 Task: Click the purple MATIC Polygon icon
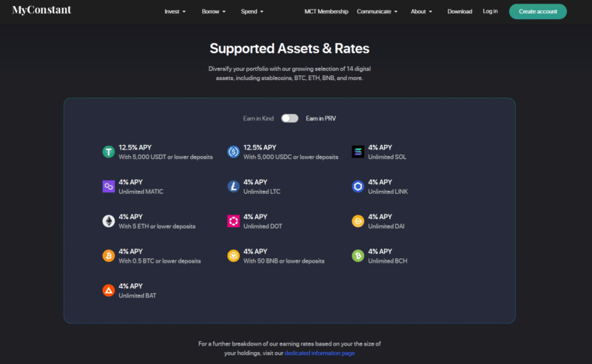point(108,186)
